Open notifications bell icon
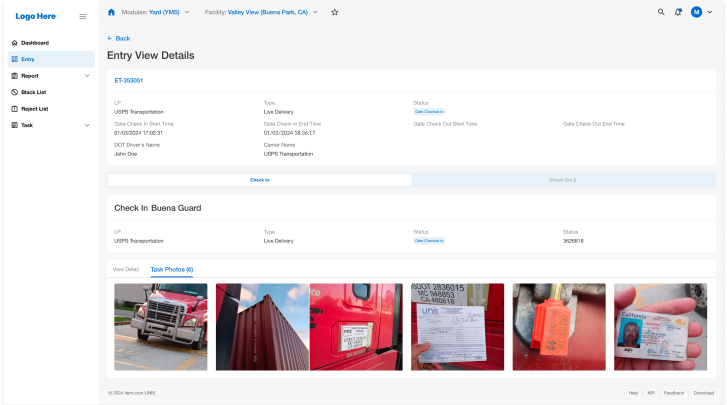 tap(678, 12)
